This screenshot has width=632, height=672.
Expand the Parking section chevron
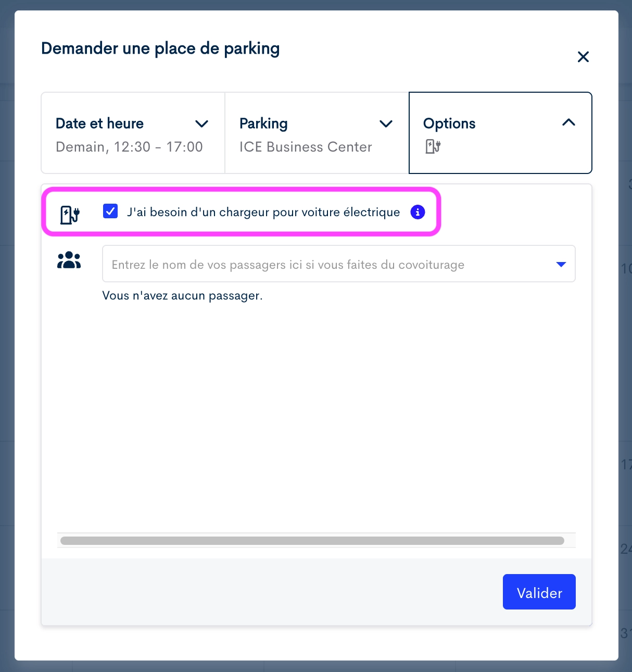pos(386,124)
